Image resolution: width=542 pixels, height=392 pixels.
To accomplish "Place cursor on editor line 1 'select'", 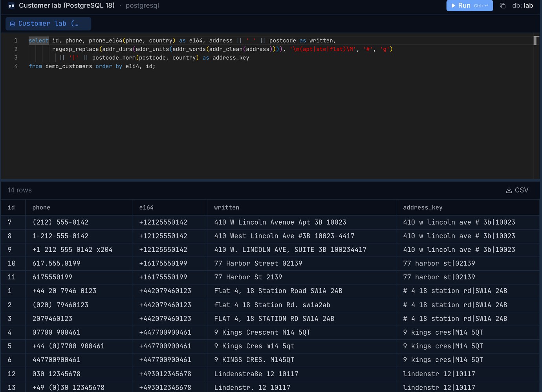I will pos(38,40).
